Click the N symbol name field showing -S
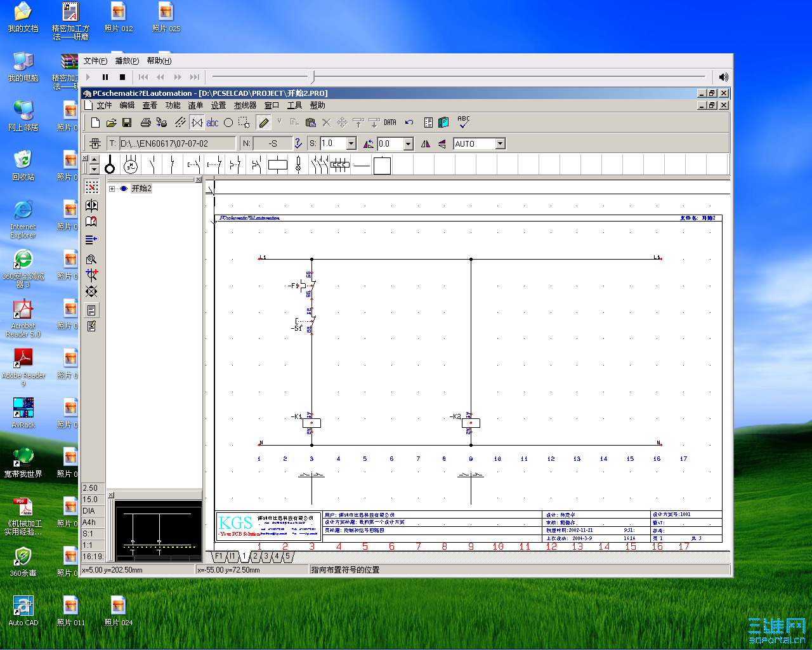Image resolution: width=812 pixels, height=650 pixels. (273, 143)
